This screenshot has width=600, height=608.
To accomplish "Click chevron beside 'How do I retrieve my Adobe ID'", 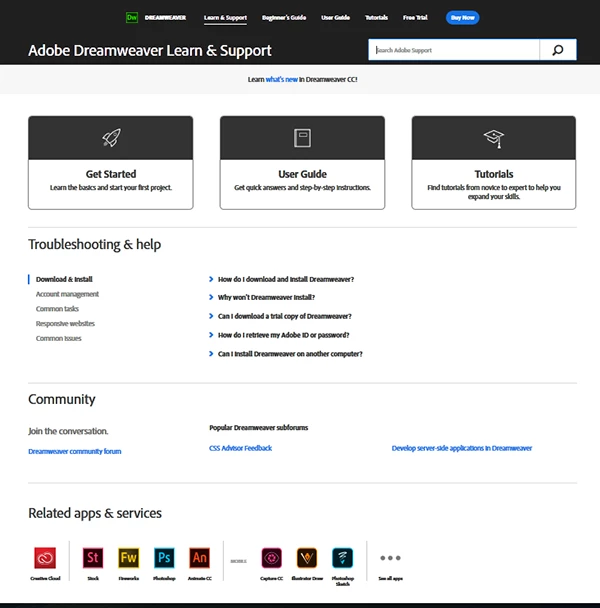I will (211, 335).
